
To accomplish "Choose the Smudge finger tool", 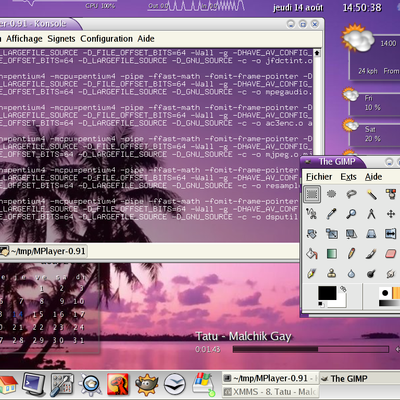I will tap(391, 274).
